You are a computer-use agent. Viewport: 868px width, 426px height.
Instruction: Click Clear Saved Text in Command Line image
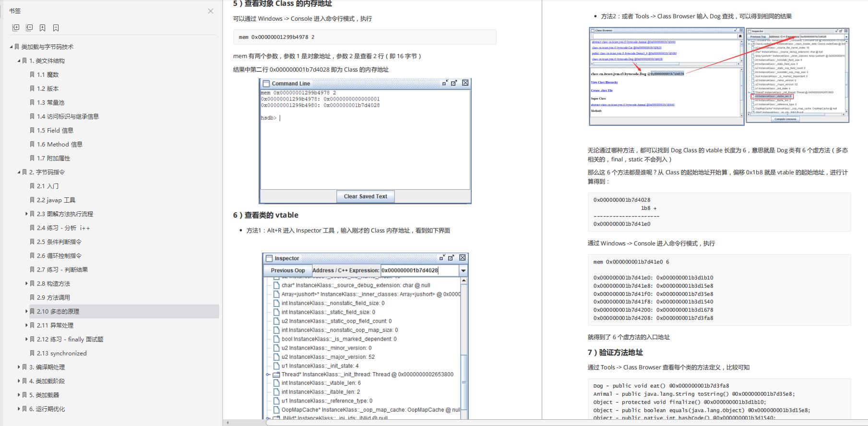pyautogui.click(x=366, y=196)
